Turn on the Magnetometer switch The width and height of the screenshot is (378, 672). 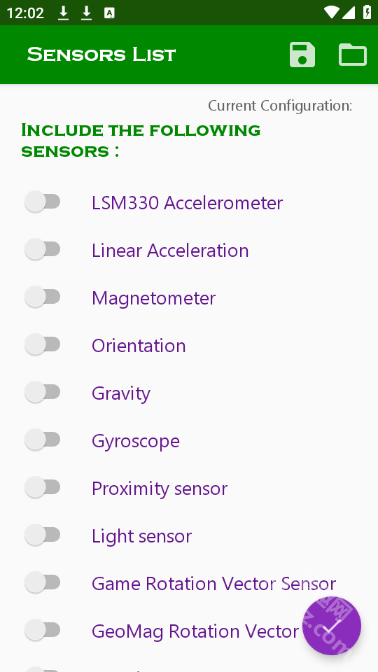pos(42,297)
